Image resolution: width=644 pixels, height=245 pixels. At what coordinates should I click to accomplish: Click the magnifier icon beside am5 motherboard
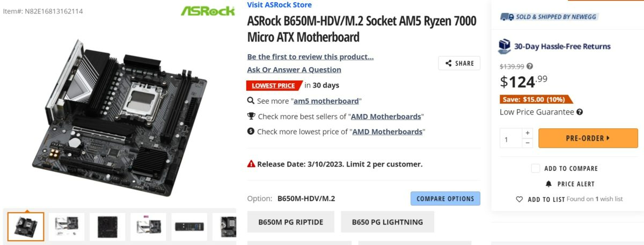coord(251,100)
